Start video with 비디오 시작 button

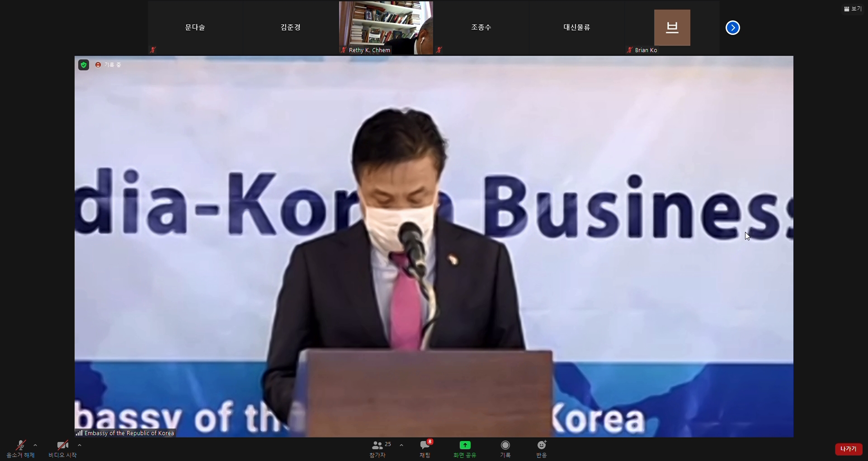tap(62, 449)
